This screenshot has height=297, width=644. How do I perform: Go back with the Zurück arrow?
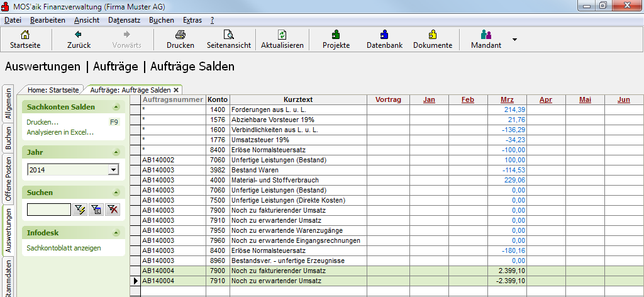(x=79, y=40)
